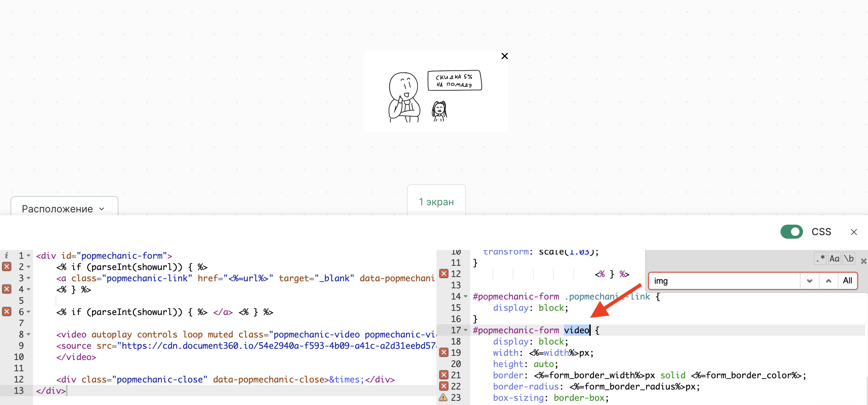Collapse fold arrow at HTML line 6

point(28,312)
